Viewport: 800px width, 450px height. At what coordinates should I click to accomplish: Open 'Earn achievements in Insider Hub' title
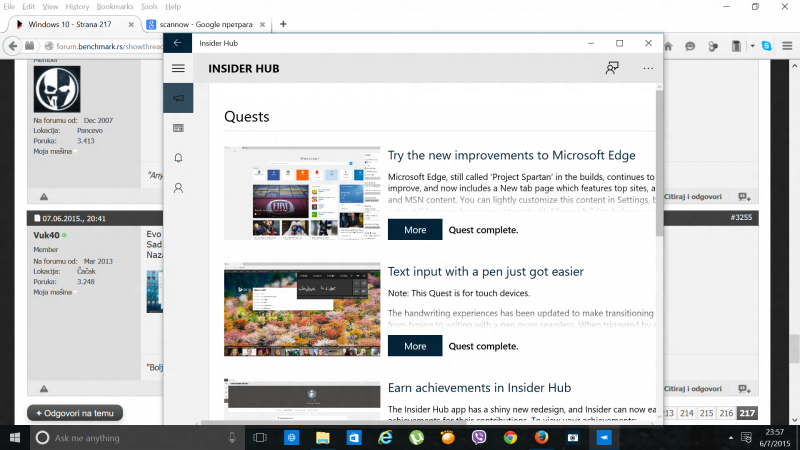click(479, 388)
